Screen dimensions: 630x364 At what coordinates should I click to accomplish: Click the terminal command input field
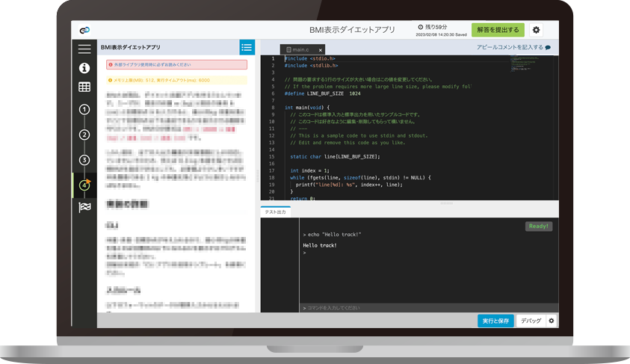point(426,307)
